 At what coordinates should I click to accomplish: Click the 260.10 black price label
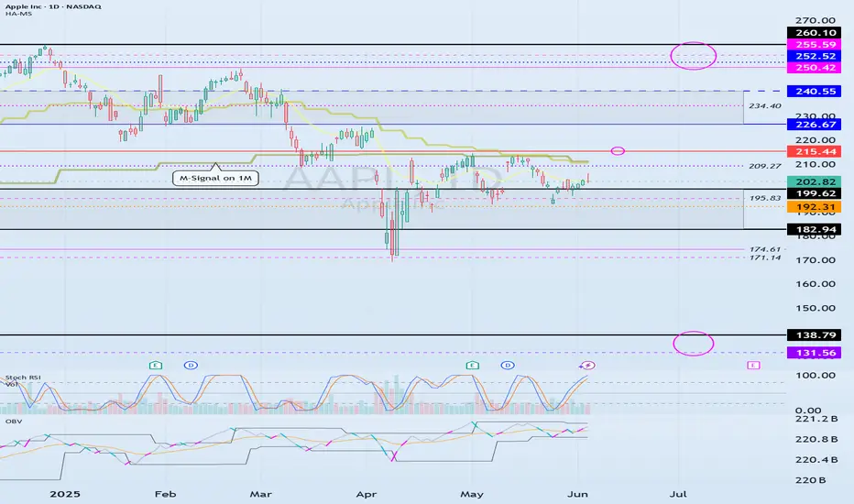[x=814, y=33]
